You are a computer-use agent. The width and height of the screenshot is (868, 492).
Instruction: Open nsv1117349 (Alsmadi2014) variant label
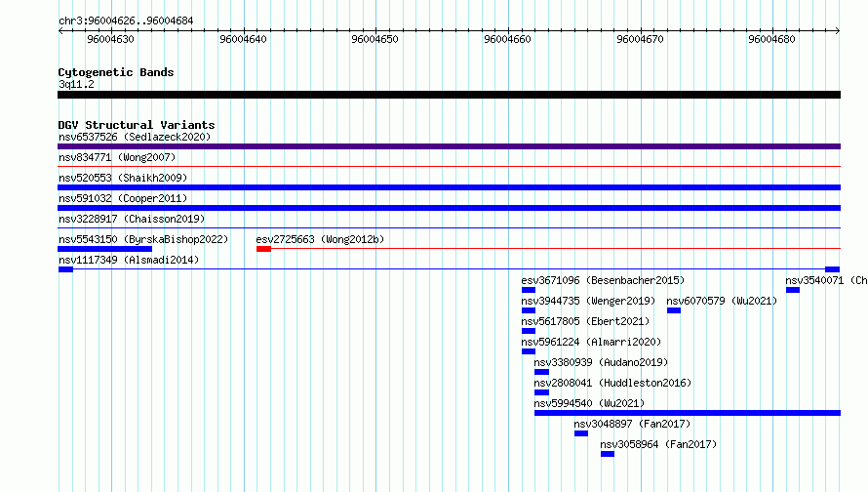pos(129,260)
